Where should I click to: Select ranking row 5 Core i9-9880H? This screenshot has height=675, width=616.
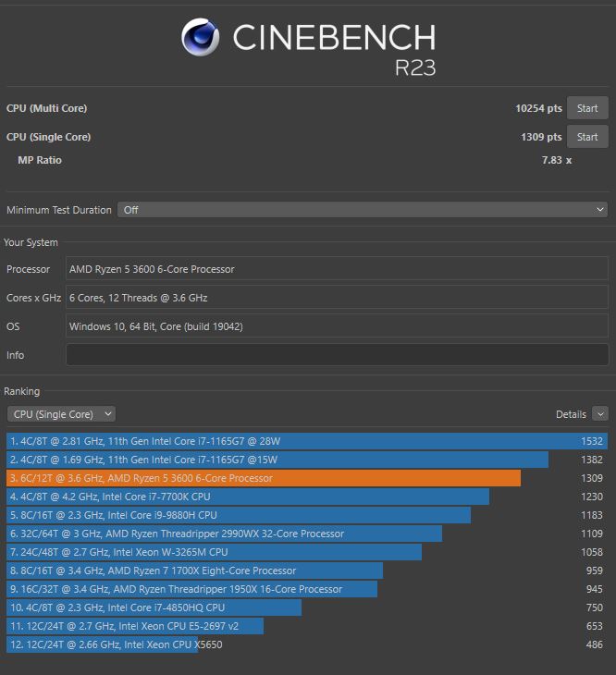(307, 515)
